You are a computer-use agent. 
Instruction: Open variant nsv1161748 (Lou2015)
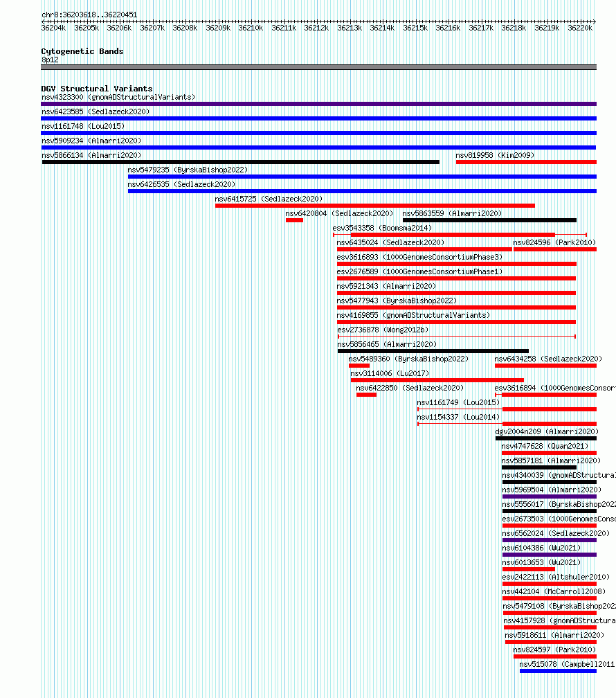pos(83,127)
